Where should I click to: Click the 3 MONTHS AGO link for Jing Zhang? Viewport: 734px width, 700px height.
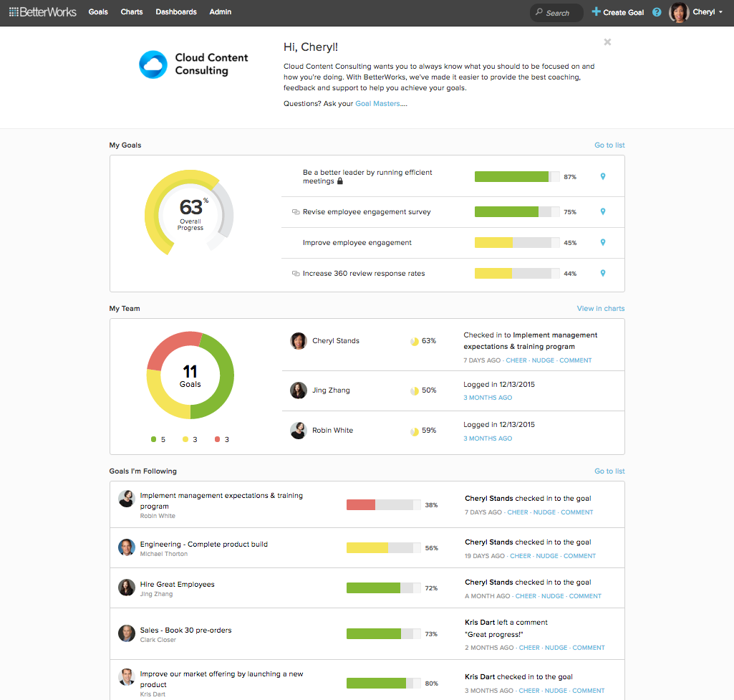click(x=488, y=398)
